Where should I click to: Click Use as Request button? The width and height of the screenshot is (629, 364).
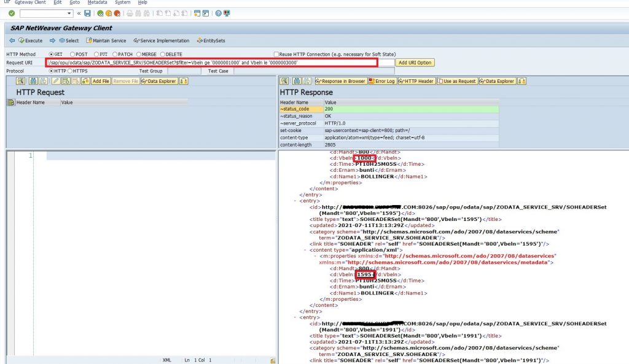[x=457, y=81]
